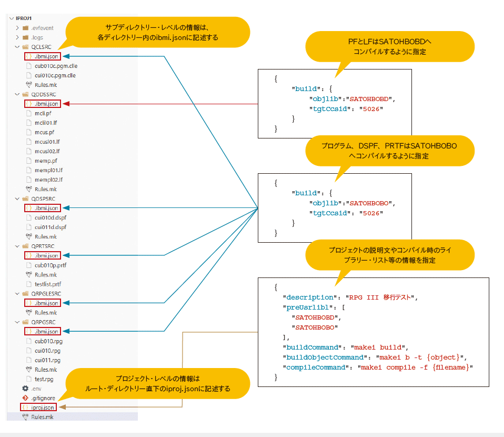504x437 pixels.
Task: Click the .gitignore git icon
Action: click(25, 398)
